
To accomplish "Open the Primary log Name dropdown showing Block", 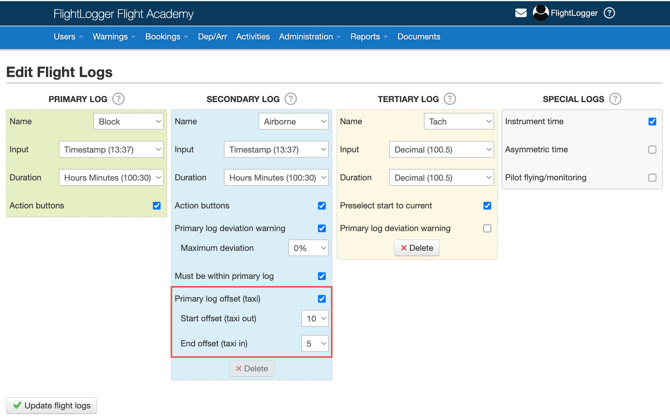I will 128,121.
